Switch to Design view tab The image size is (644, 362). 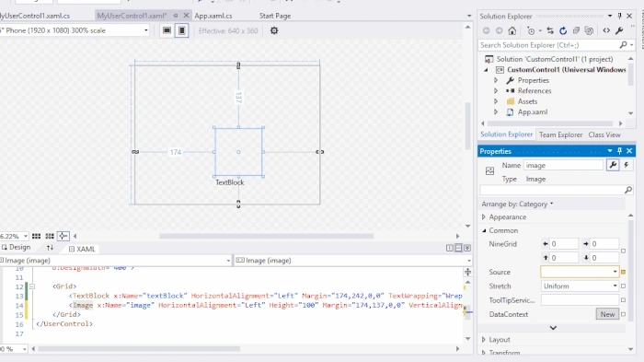(17, 247)
